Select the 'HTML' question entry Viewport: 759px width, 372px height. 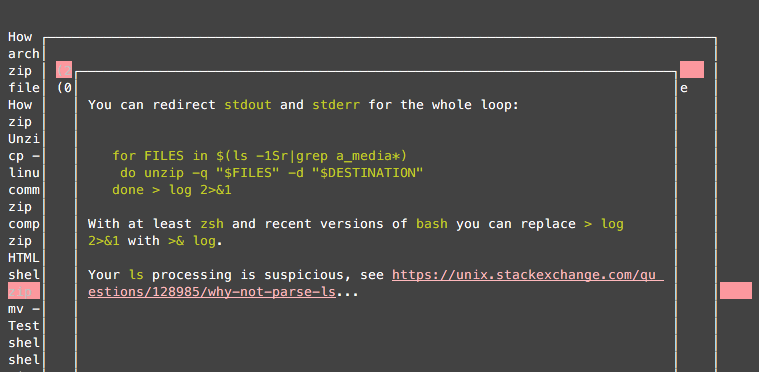tap(23, 258)
